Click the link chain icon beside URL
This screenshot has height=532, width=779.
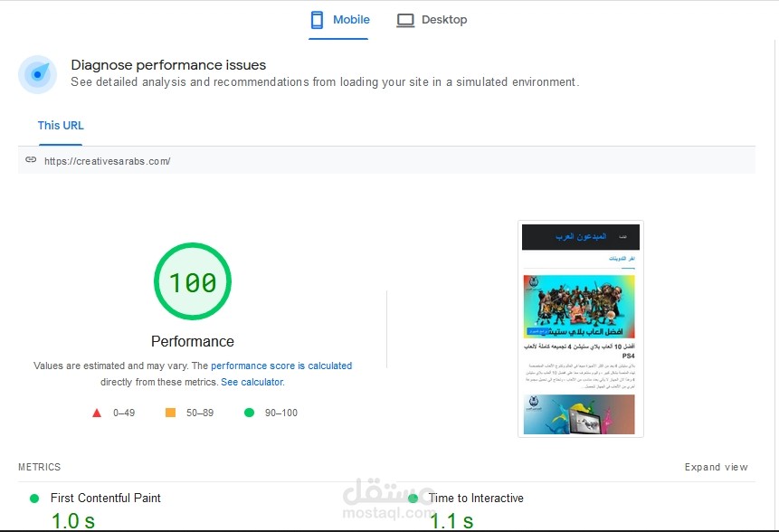pyautogui.click(x=31, y=159)
